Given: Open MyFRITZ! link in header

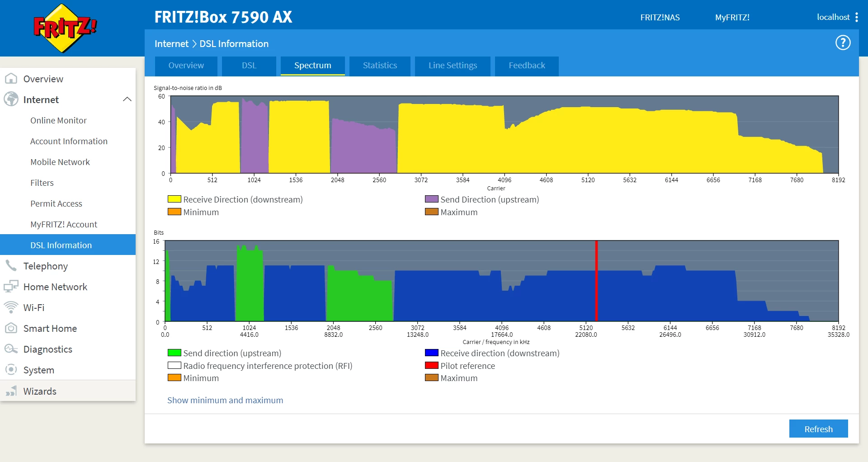Looking at the screenshot, I should pos(732,17).
